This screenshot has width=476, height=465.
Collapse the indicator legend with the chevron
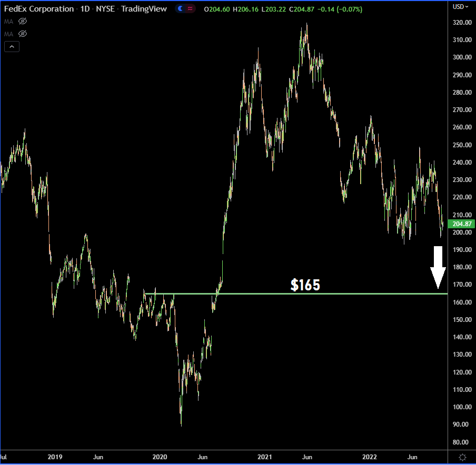12,47
